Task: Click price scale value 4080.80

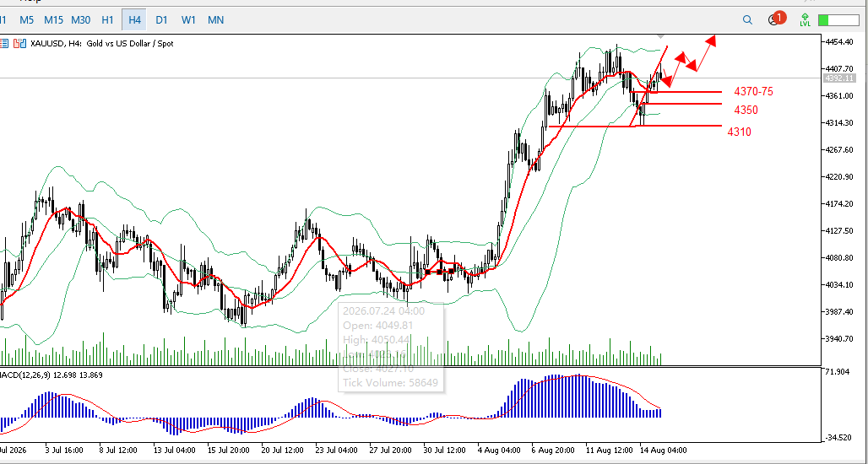Action: tap(840, 257)
